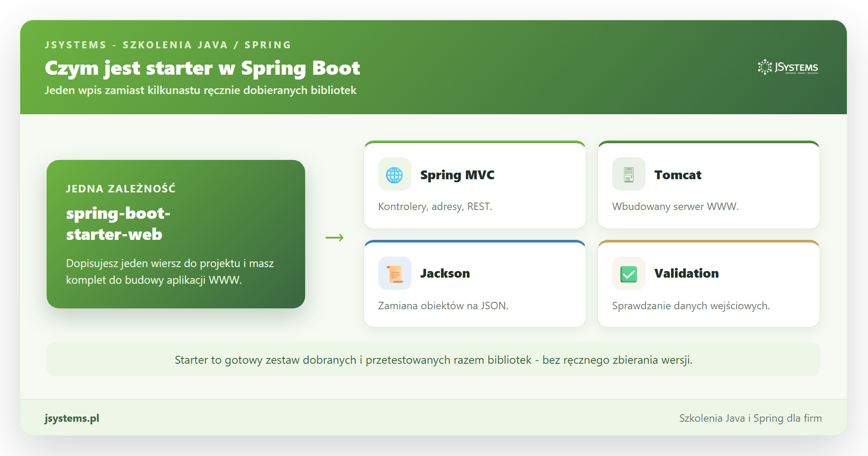Click the server icon on Tomcat card
Image resolution: width=868 pixels, height=456 pixels.
(x=629, y=174)
